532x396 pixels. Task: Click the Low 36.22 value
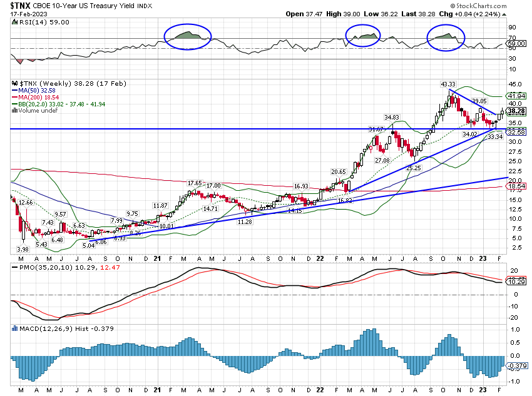point(381,14)
